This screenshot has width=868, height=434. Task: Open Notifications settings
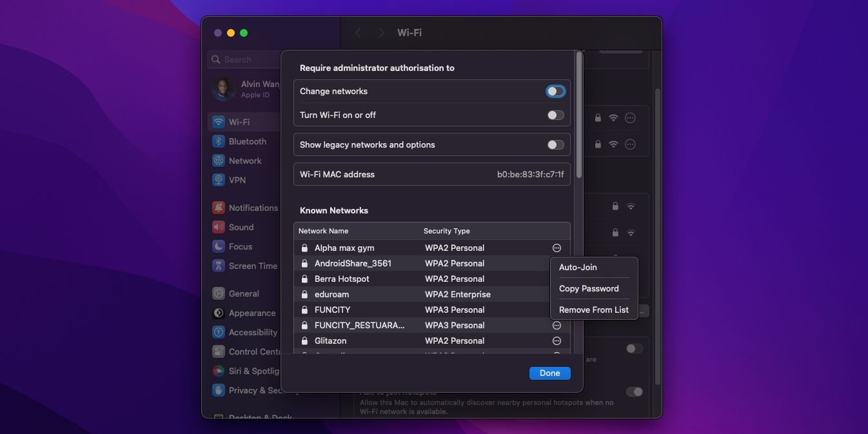253,208
